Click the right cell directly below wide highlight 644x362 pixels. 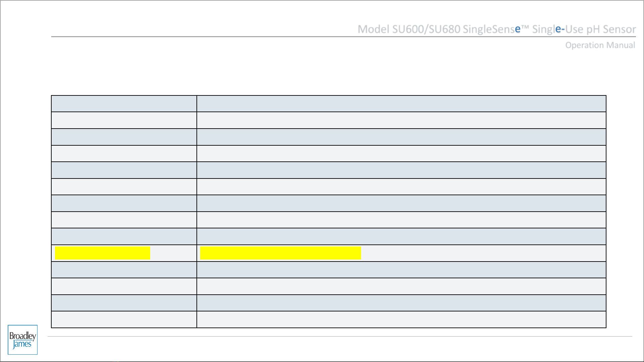click(401, 270)
